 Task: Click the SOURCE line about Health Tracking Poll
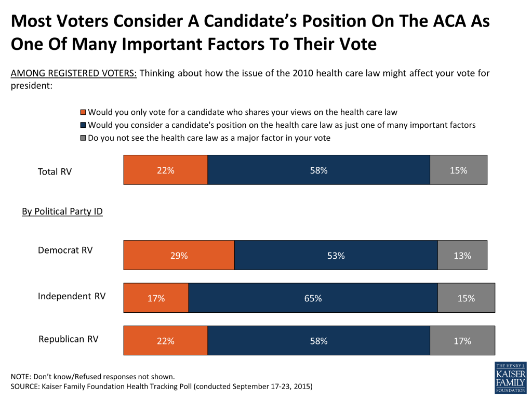162,387
